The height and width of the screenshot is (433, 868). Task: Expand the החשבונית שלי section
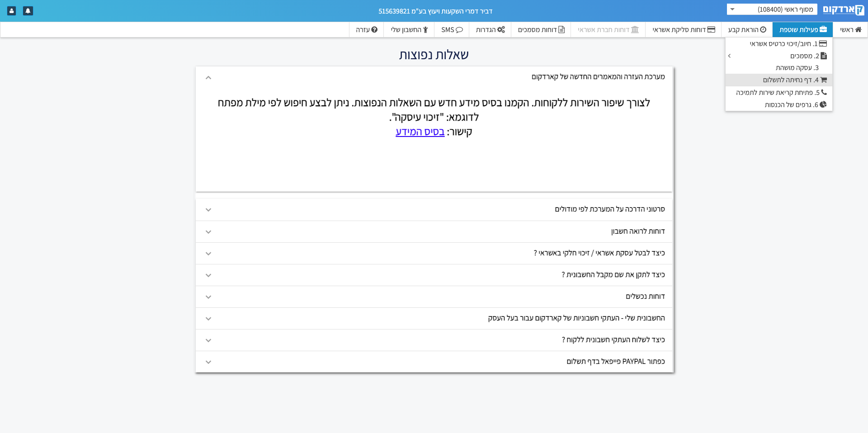click(434, 318)
